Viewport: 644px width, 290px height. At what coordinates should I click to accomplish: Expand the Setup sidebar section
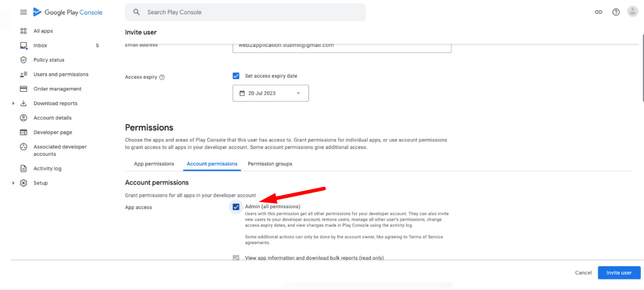13,183
